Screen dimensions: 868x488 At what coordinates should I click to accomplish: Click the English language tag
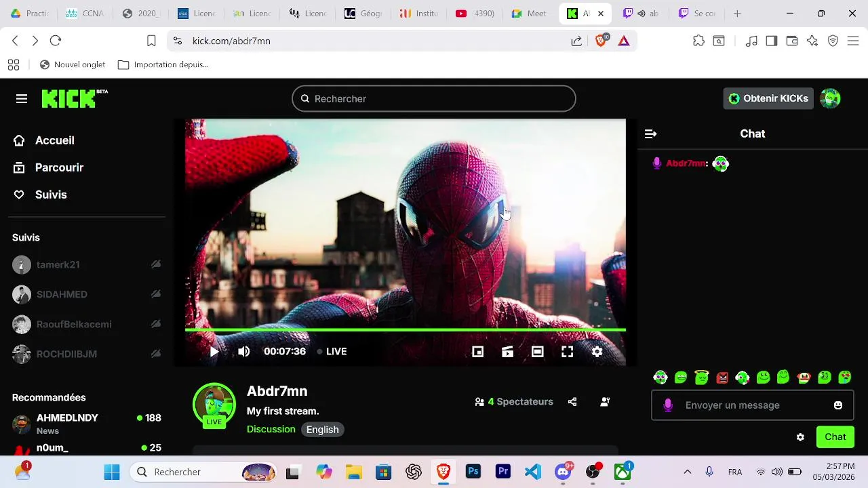tap(323, 429)
